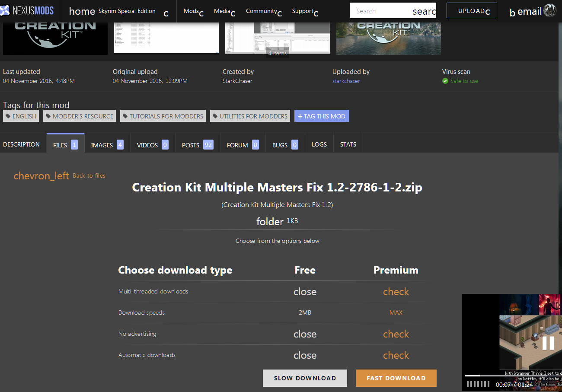The height and width of the screenshot is (392, 562).
Task: Select the UTILITIES FOR MODDERS tag
Action: tap(250, 116)
